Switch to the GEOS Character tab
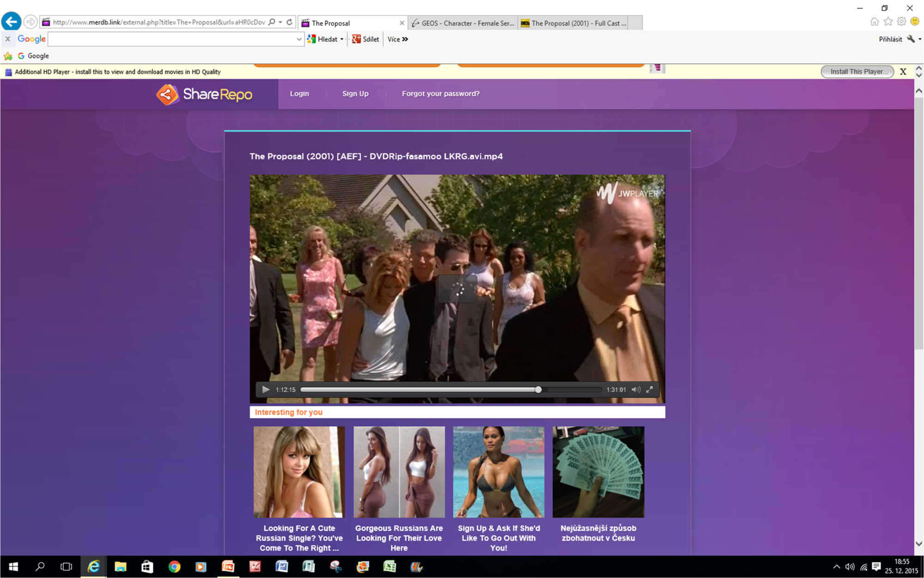The image size is (924, 578). click(x=463, y=23)
